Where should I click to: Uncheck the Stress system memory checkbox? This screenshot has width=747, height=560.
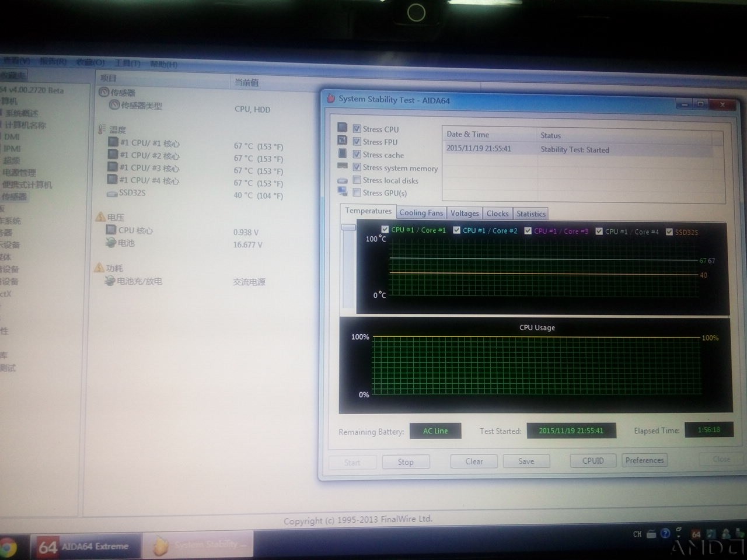(357, 167)
